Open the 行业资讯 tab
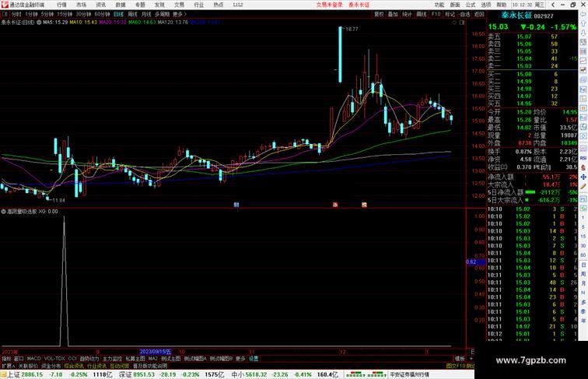This screenshot has height=379, width=588. click(96, 366)
